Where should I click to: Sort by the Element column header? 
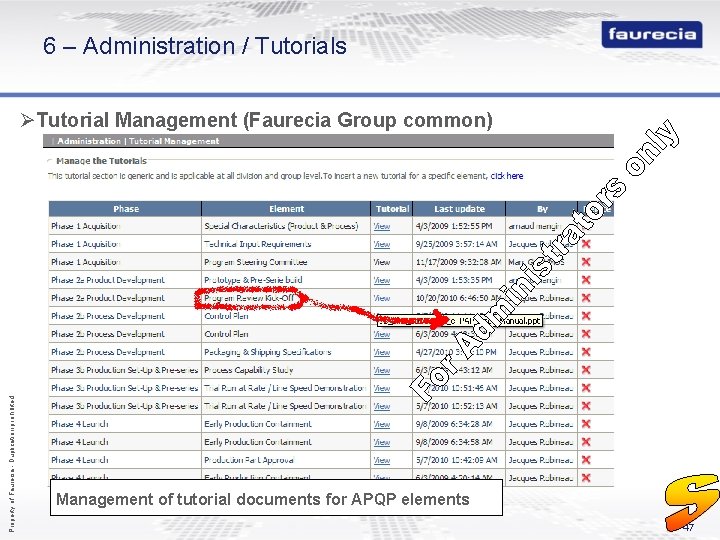coord(286,208)
